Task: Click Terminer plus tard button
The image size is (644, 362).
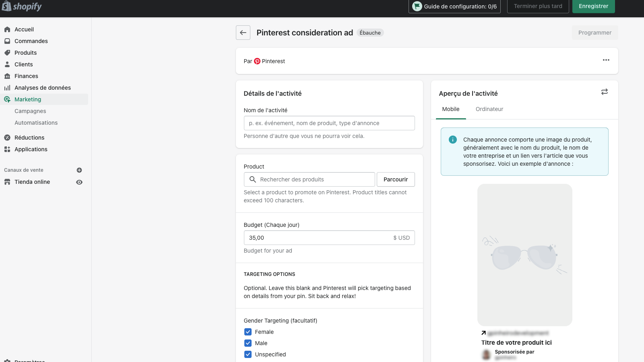Action: point(538,6)
